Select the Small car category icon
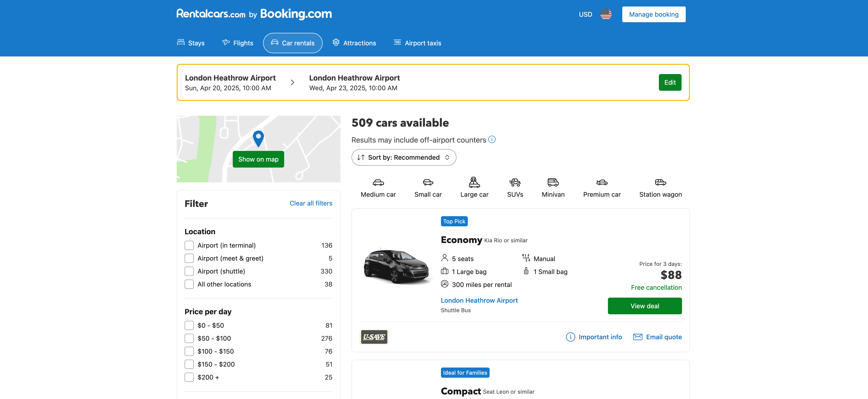 [x=428, y=183]
